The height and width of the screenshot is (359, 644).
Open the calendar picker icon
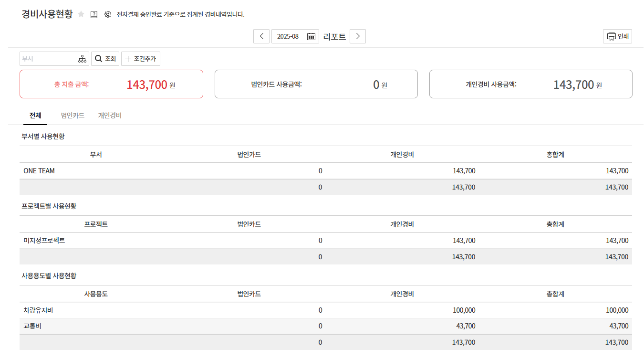pyautogui.click(x=311, y=37)
